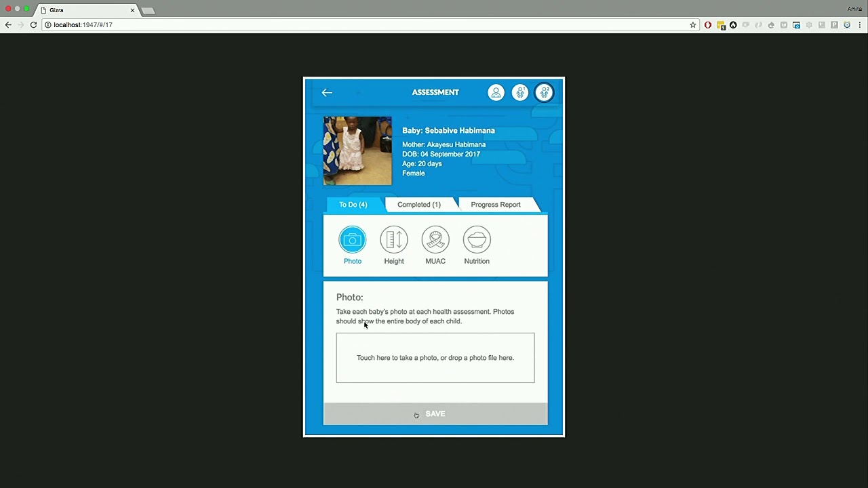Click the text 'Mother: Akayesu Habimana'
Screen dimensions: 868x488
[x=443, y=144]
